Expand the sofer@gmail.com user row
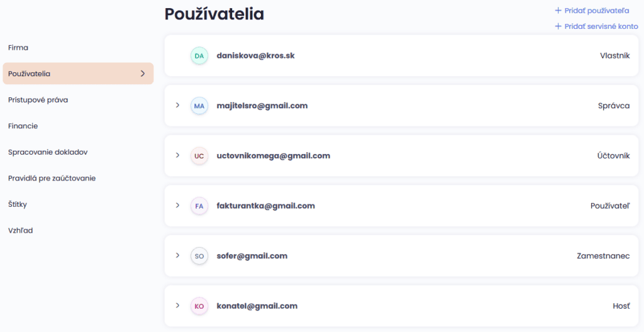 178,255
